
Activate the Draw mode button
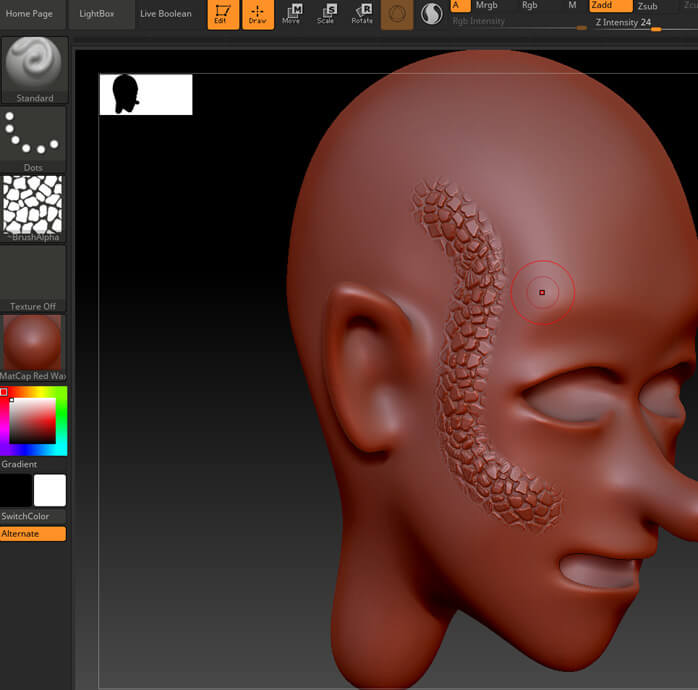click(x=258, y=14)
